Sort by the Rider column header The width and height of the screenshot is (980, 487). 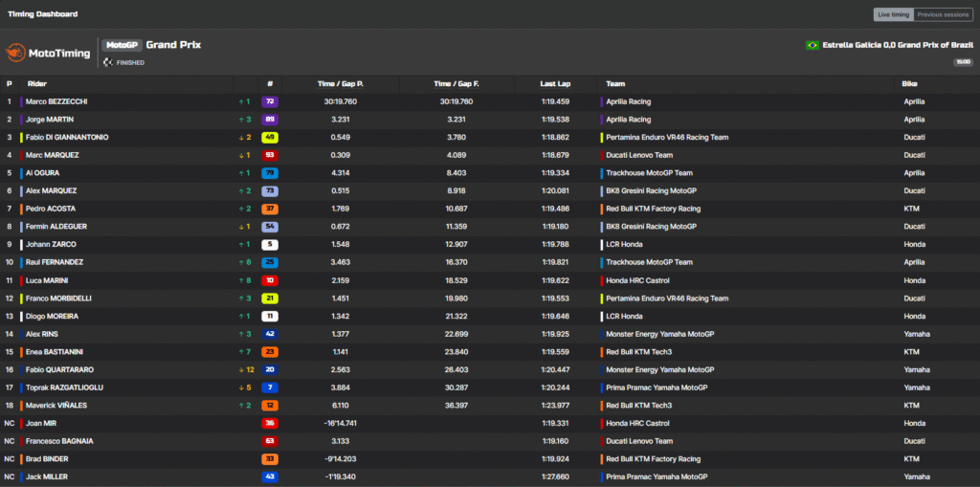coord(37,83)
